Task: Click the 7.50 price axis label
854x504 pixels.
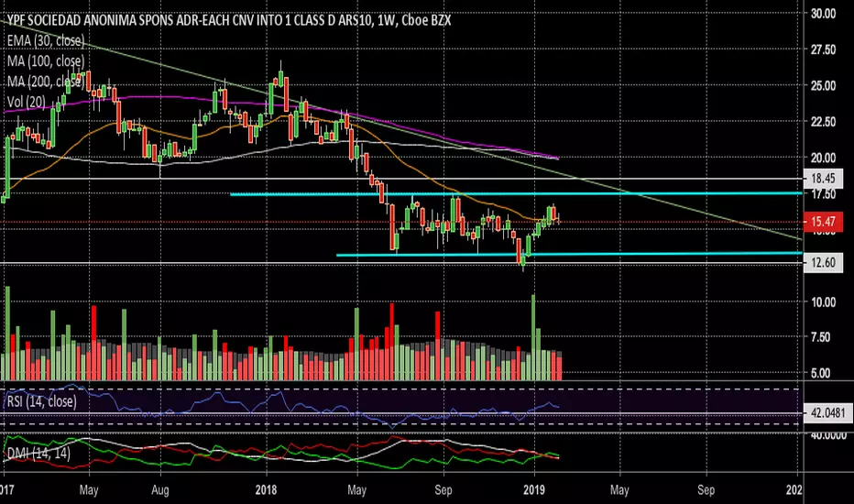Action: 823,337
